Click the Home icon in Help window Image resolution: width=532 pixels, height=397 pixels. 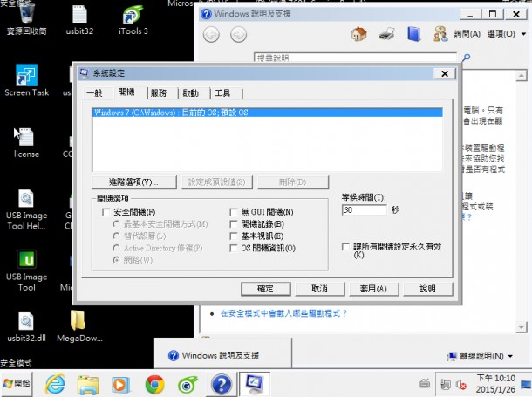click(359, 34)
